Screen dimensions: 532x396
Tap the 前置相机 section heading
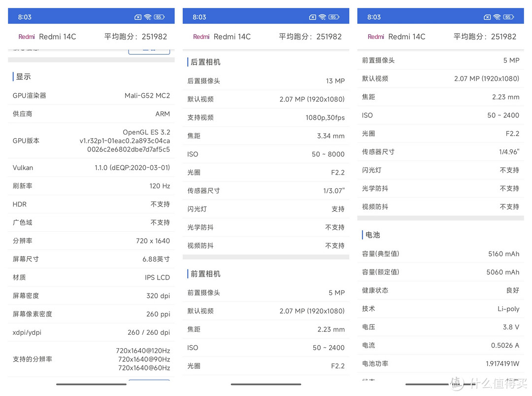click(205, 274)
